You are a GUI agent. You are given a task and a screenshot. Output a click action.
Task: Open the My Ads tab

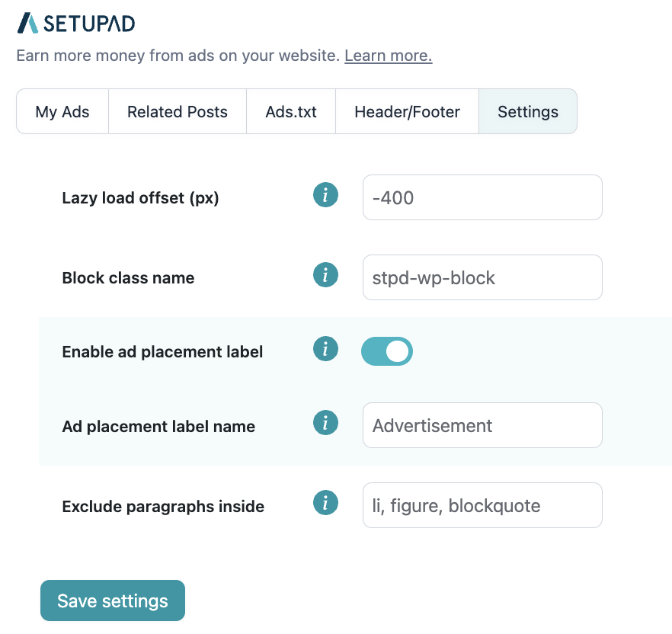pyautogui.click(x=62, y=112)
